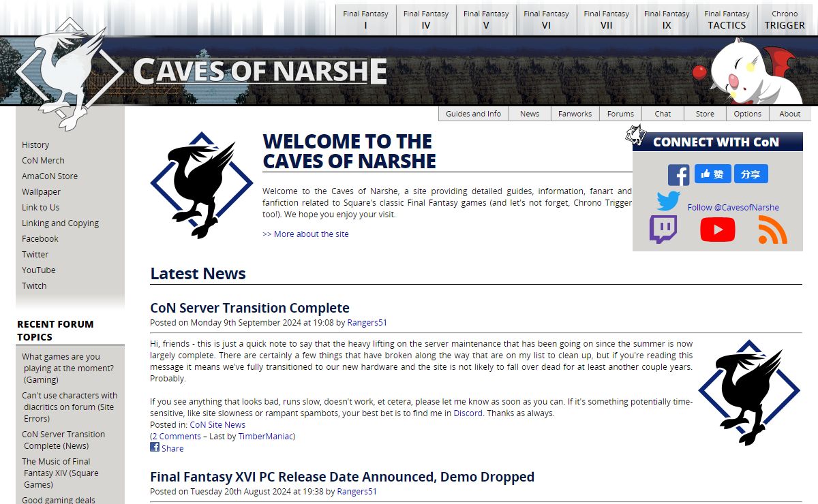
Task: Click the black chocobo image beside welcome text
Action: point(201,185)
